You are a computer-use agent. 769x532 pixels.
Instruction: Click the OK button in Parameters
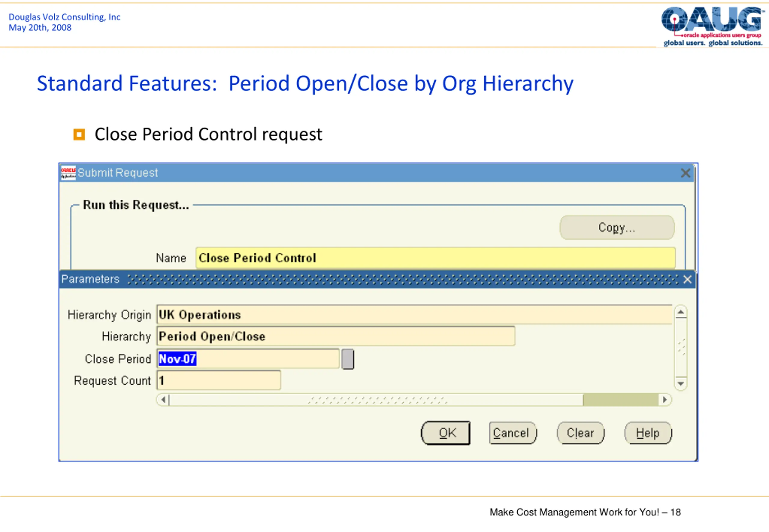point(445,433)
